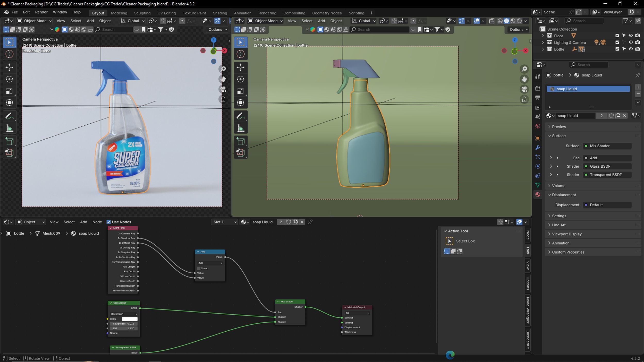Image resolution: width=644 pixels, height=362 pixels.
Task: Open the World properties tab icon
Action: point(538,126)
